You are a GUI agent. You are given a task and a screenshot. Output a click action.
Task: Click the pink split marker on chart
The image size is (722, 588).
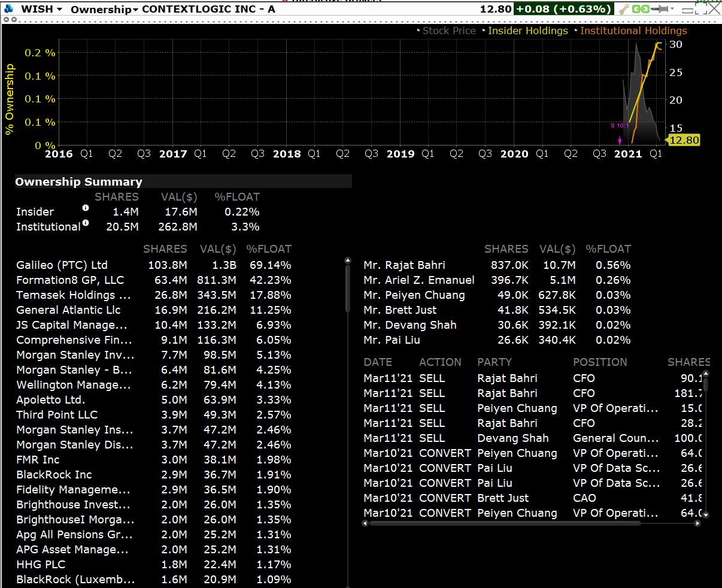tap(620, 141)
